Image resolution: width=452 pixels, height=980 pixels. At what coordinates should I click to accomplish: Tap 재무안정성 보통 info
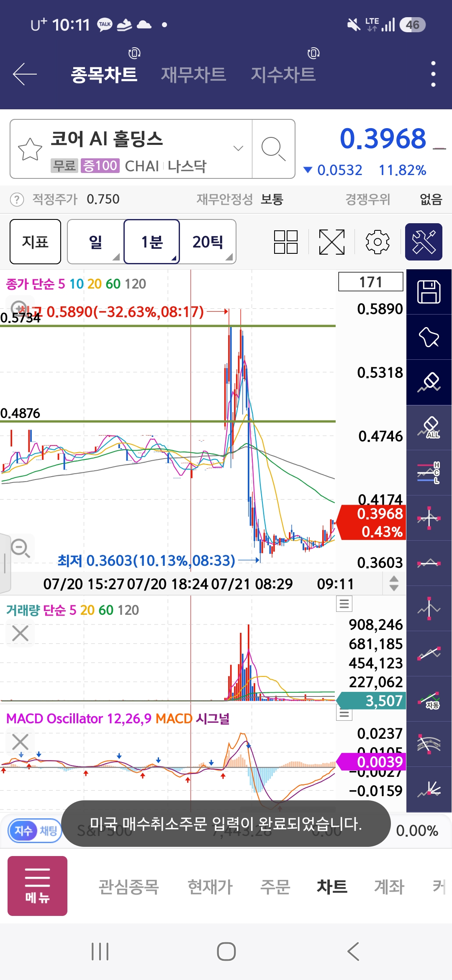[240, 199]
